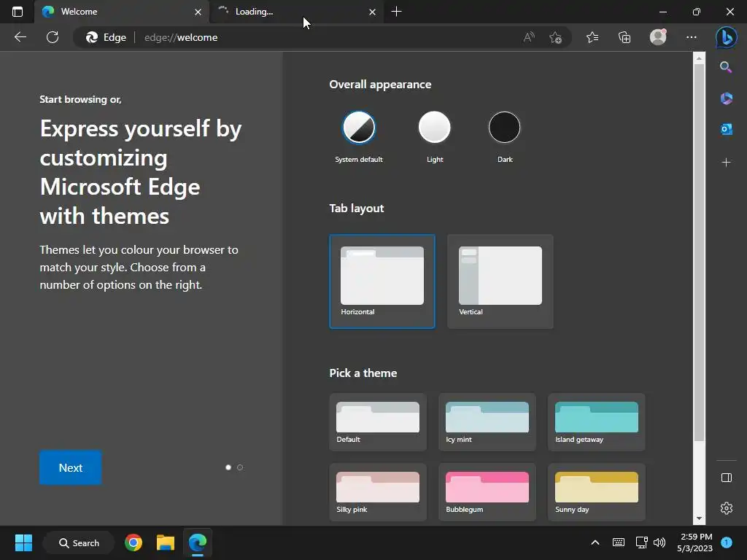Open Settings and more ellipsis menu
Screen dimensions: 747x560
click(692, 37)
